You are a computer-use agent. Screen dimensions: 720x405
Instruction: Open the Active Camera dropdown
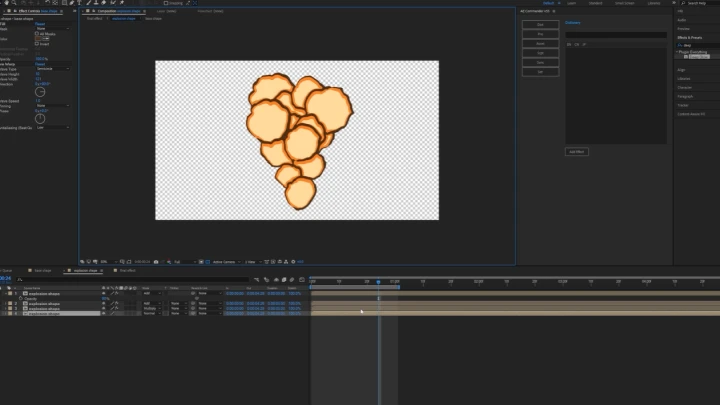click(226, 262)
